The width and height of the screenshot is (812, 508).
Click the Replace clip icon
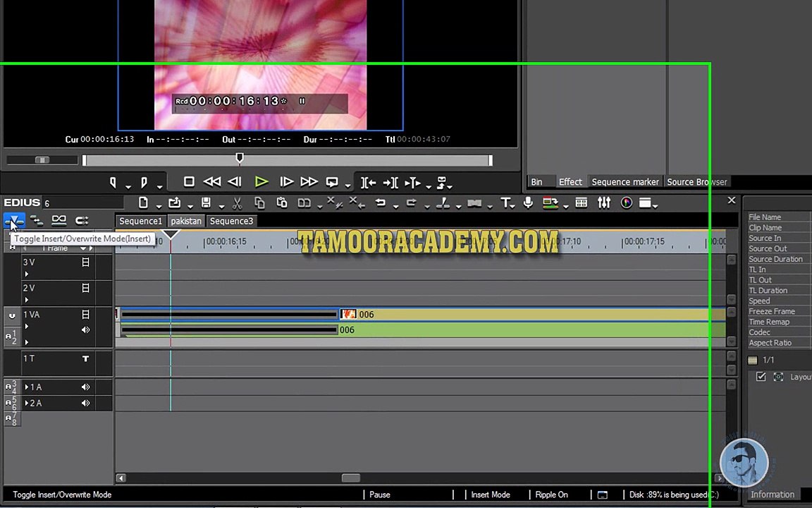(304, 202)
